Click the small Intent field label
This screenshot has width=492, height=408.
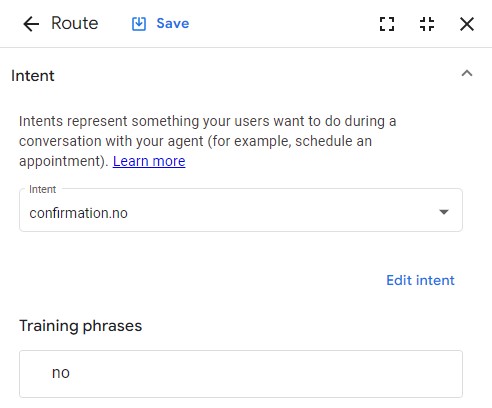(x=43, y=189)
